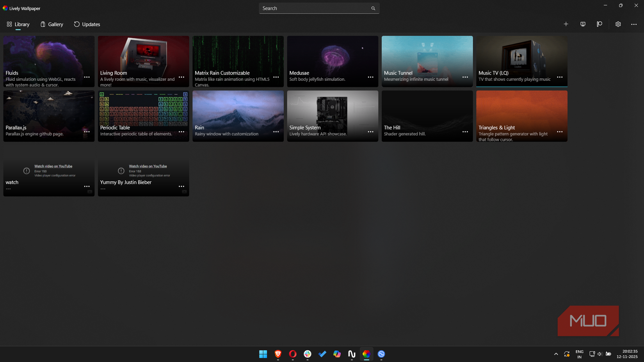Open Lively Wallpaper settings gear
Image resolution: width=644 pixels, height=362 pixels.
(618, 24)
